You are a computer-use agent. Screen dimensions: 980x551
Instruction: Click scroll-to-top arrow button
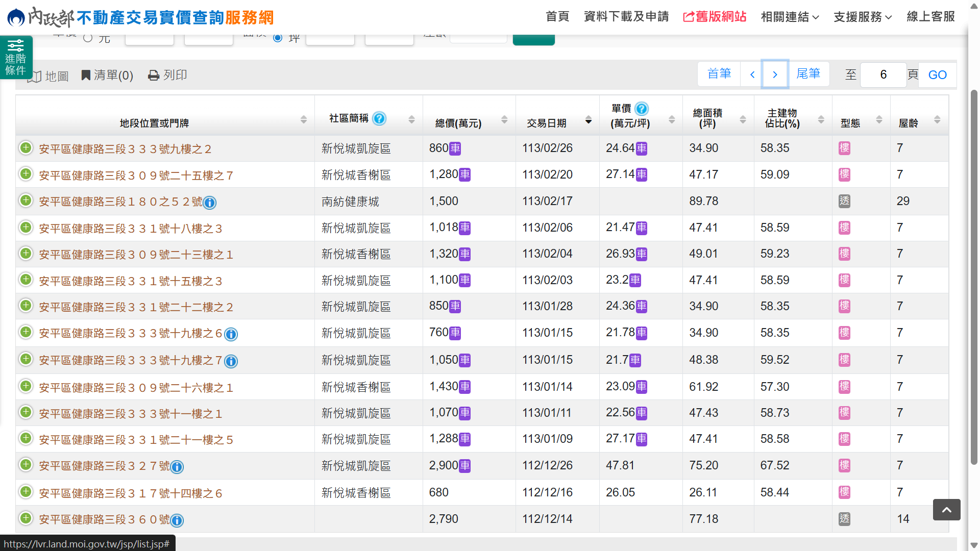pyautogui.click(x=946, y=510)
